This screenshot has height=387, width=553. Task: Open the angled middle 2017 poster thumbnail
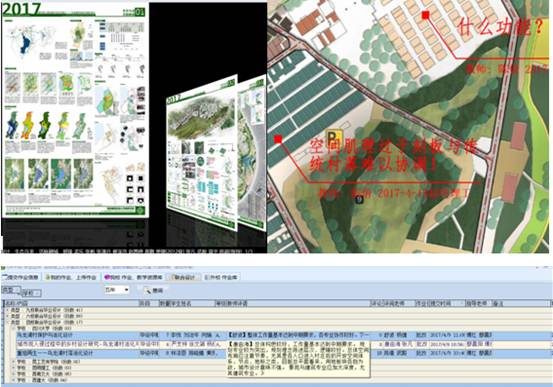(x=202, y=153)
